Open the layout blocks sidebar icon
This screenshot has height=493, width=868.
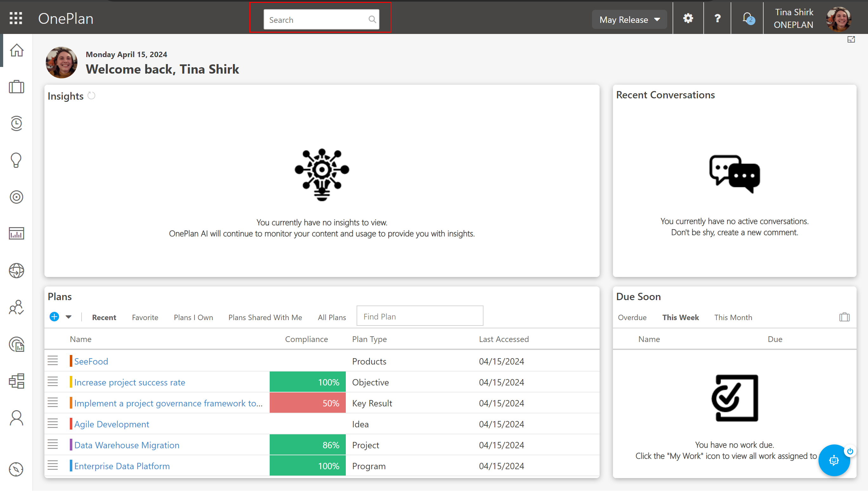(x=16, y=382)
